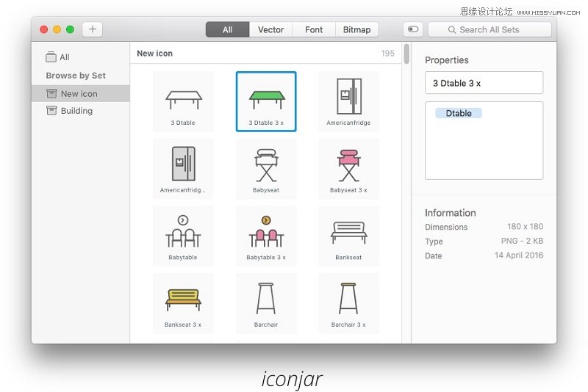The image size is (588, 392).
Task: Choose the pink Babyseat 3 x icon
Action: tap(348, 167)
